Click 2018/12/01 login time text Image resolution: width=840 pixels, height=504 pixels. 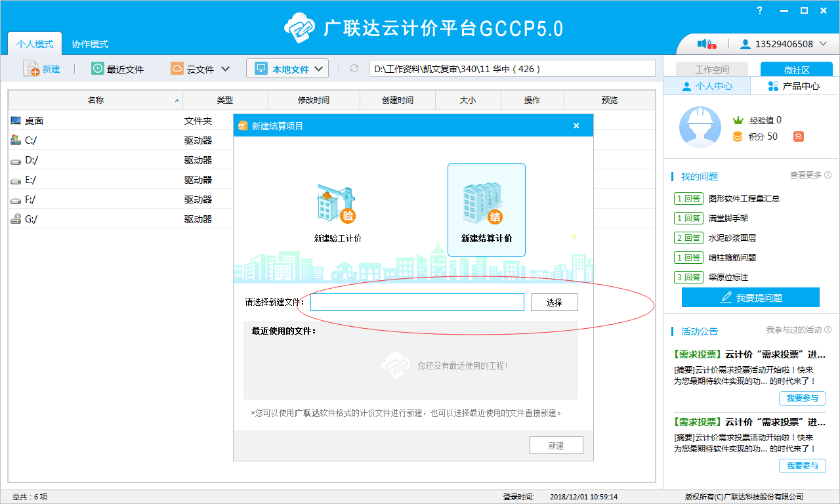click(583, 497)
